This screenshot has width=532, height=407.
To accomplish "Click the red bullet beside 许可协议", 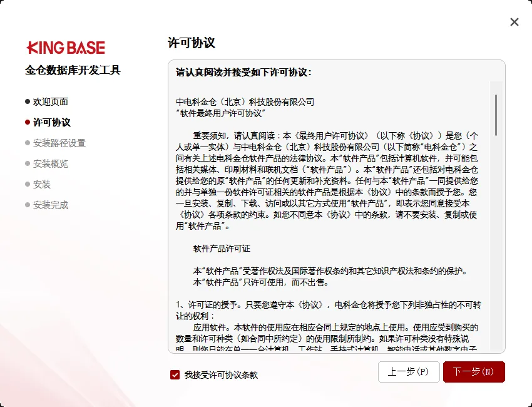I will point(26,121).
